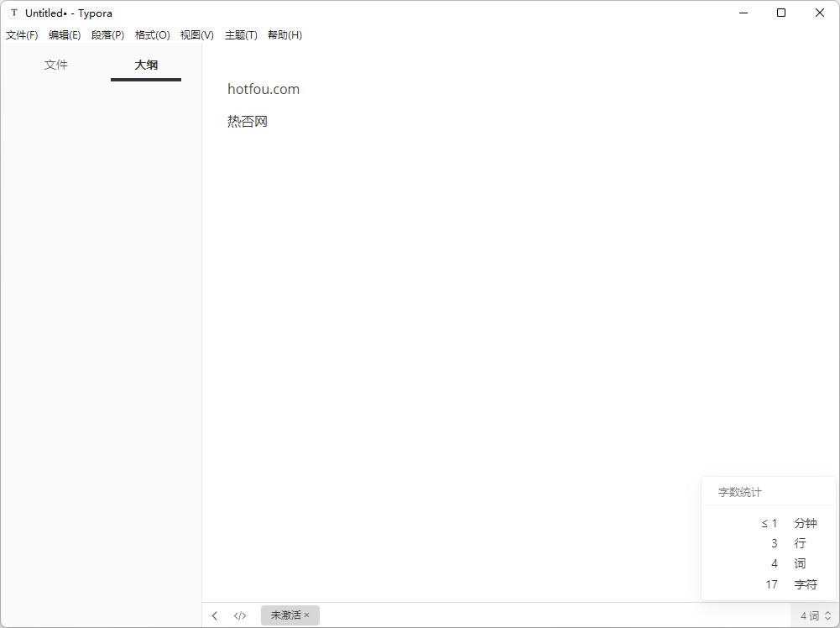The height and width of the screenshot is (628, 840).
Task: Click the 3 行 line count row
Action: [x=789, y=543]
